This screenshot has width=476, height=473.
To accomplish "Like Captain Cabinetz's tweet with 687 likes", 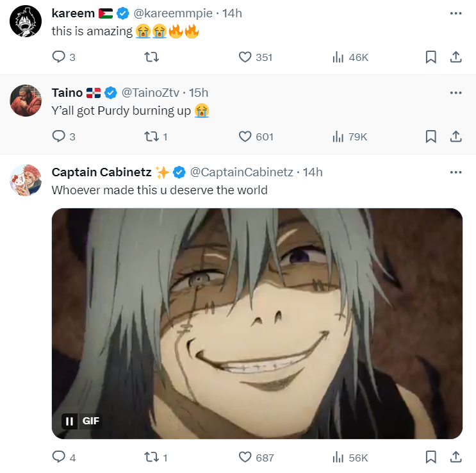I will click(245, 457).
